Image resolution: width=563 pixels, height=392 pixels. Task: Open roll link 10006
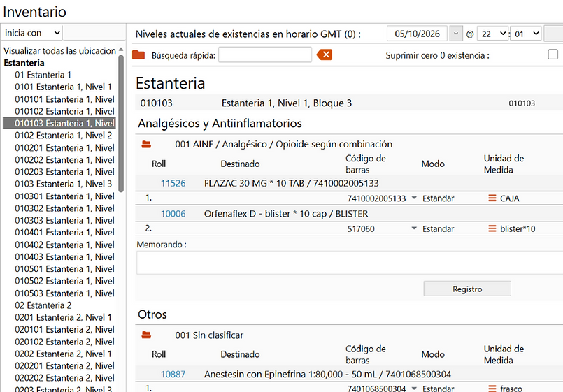coord(173,214)
